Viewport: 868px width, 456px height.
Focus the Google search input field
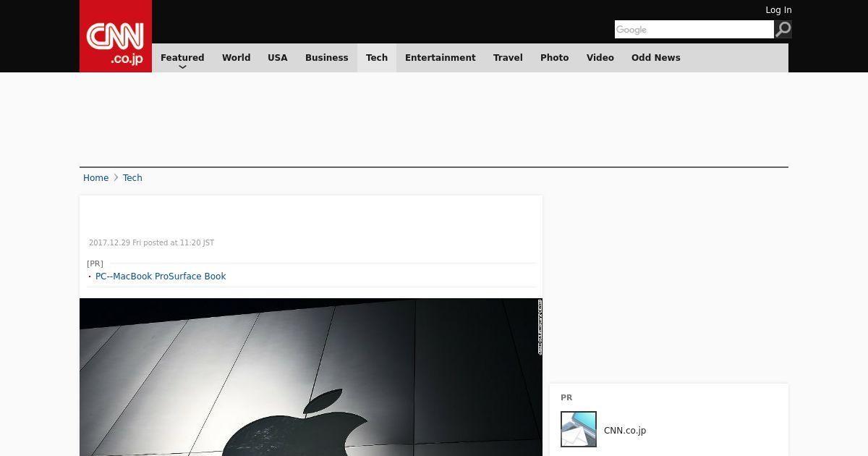tap(694, 29)
